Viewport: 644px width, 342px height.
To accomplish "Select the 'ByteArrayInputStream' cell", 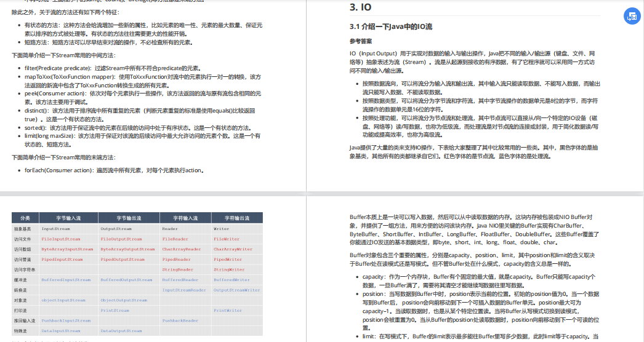I will [67, 249].
